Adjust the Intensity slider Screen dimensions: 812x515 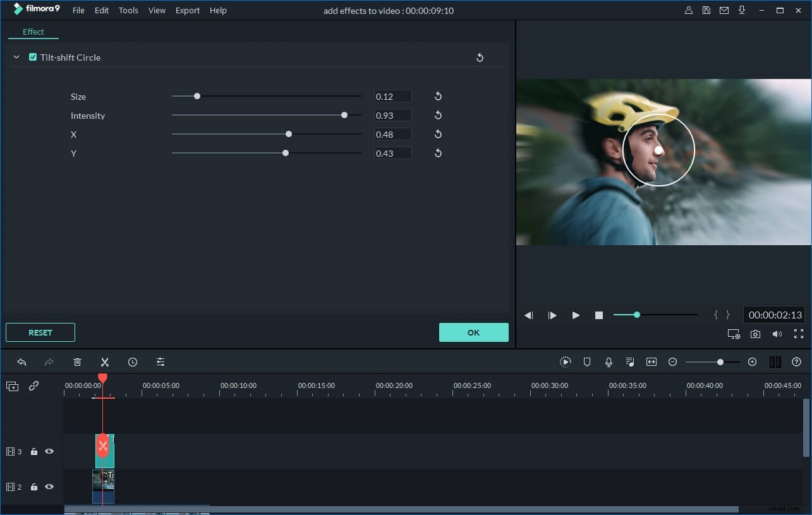344,115
